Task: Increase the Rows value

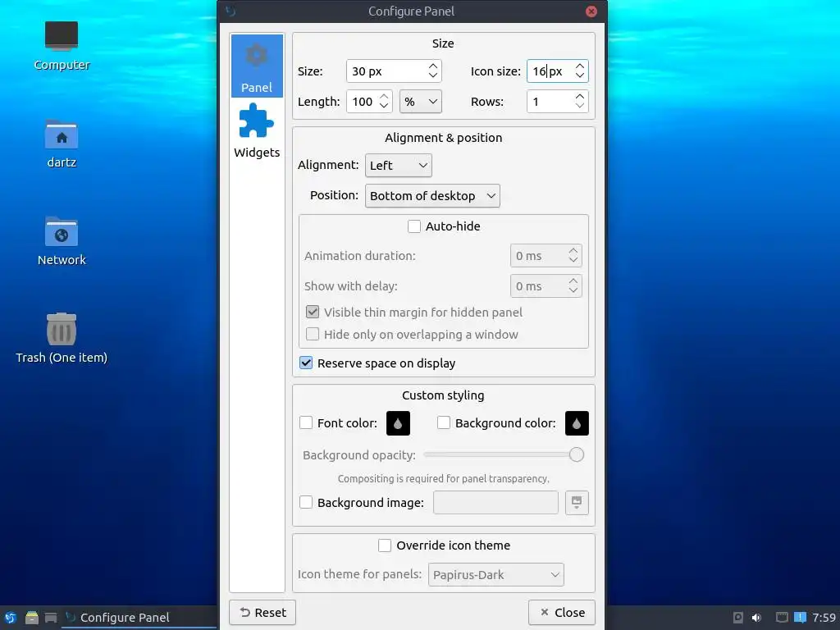Action: coord(580,97)
